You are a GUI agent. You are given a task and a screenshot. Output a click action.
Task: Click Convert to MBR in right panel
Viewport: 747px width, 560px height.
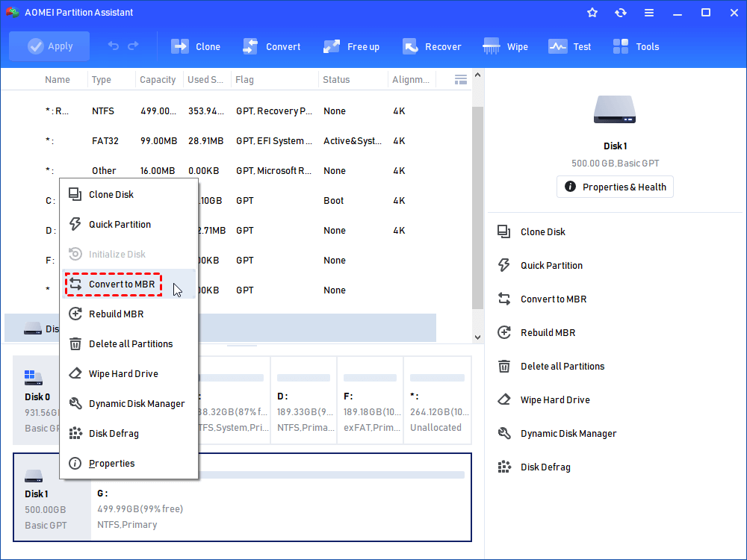(x=542, y=299)
